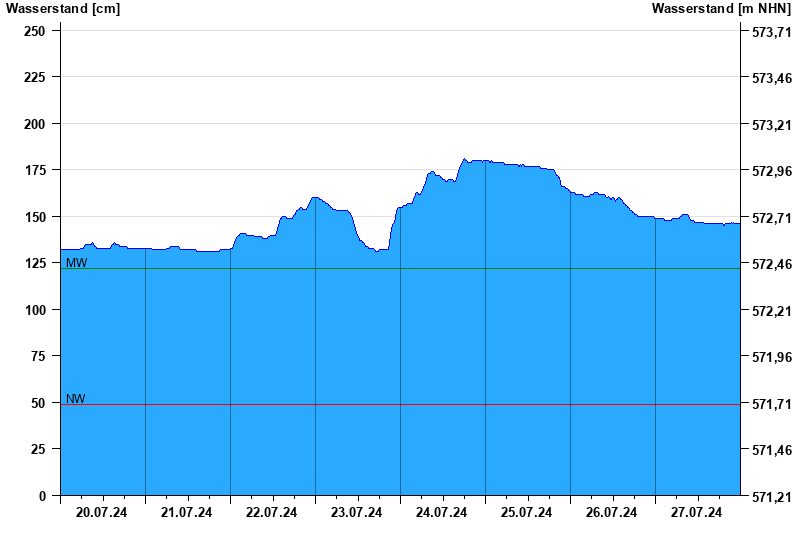
Task: Select the 23.07.24 date label
Action: [356, 512]
